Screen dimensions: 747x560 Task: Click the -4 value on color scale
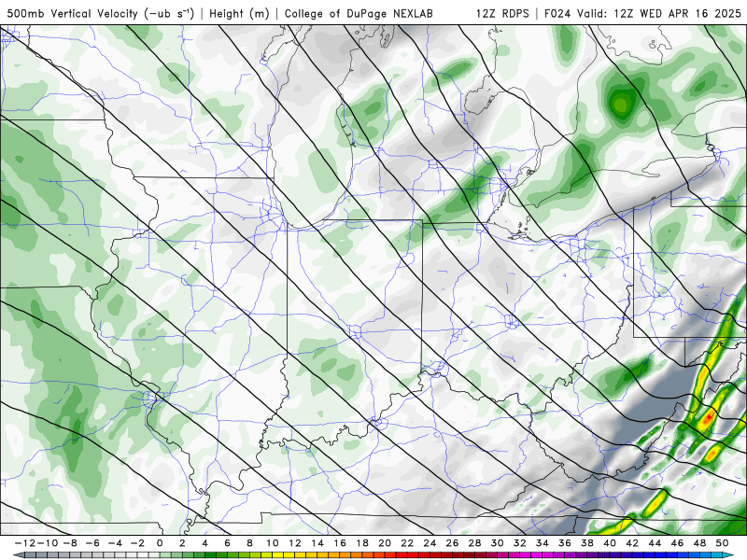pyautogui.click(x=114, y=543)
